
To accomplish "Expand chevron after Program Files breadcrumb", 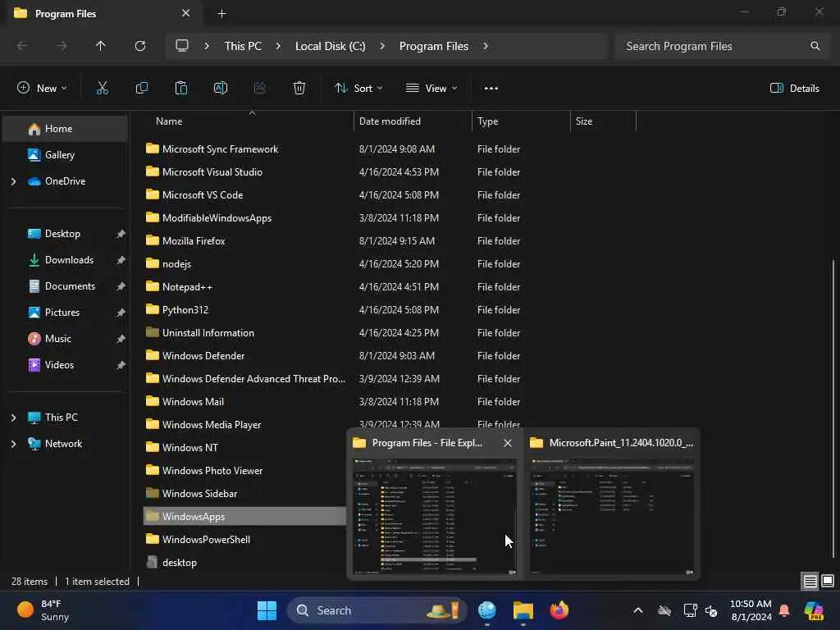I will pyautogui.click(x=486, y=46).
